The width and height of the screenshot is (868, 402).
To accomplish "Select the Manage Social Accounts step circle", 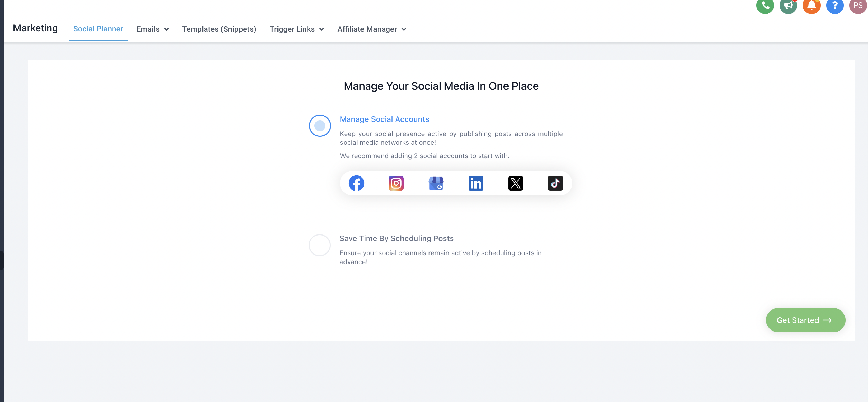I will 320,126.
